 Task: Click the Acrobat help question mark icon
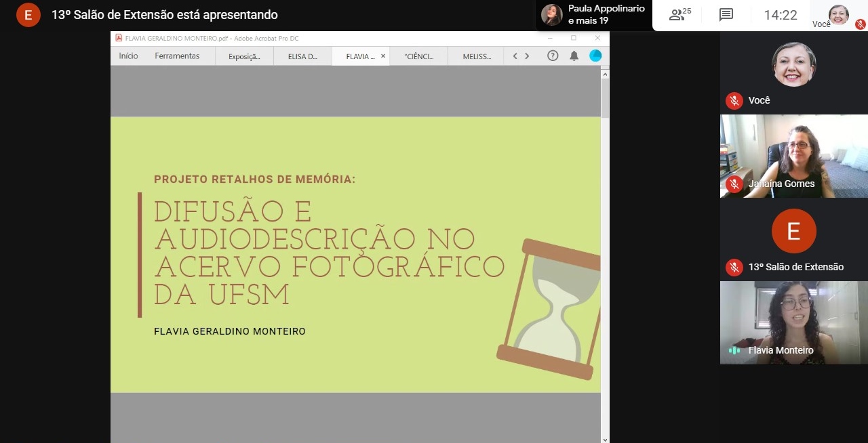[553, 56]
